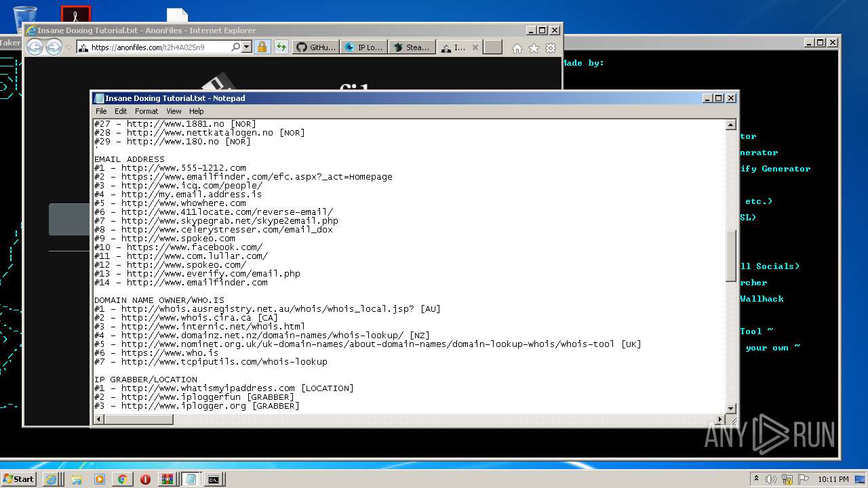868x488 pixels.
Task: Go back in Internet Explorer
Action: click(35, 47)
